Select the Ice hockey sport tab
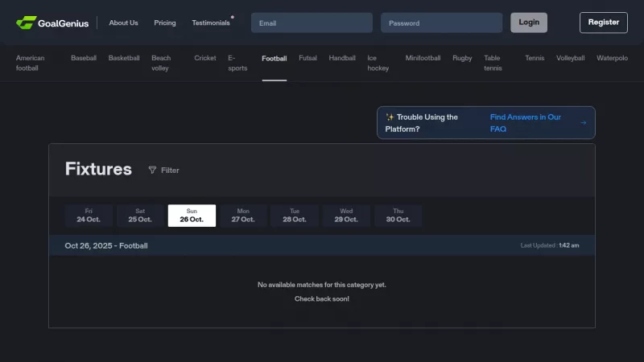644x362 pixels. click(x=378, y=64)
